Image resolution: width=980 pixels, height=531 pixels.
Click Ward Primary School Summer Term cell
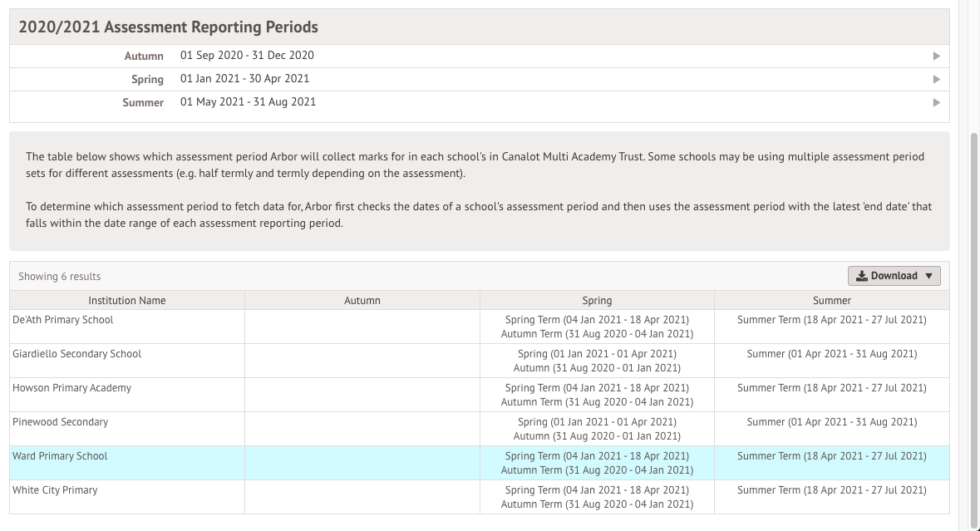(x=832, y=463)
